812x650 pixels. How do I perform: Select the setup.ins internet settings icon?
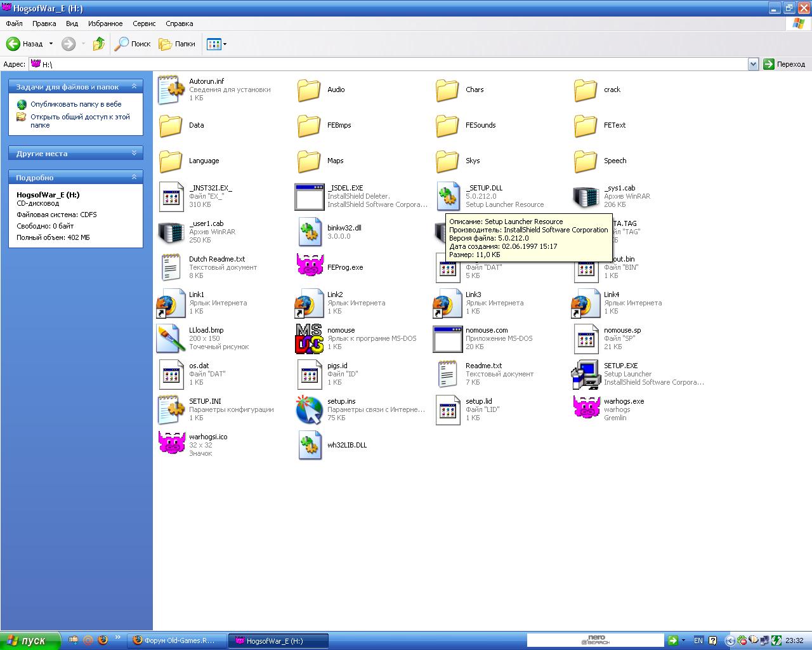(309, 409)
